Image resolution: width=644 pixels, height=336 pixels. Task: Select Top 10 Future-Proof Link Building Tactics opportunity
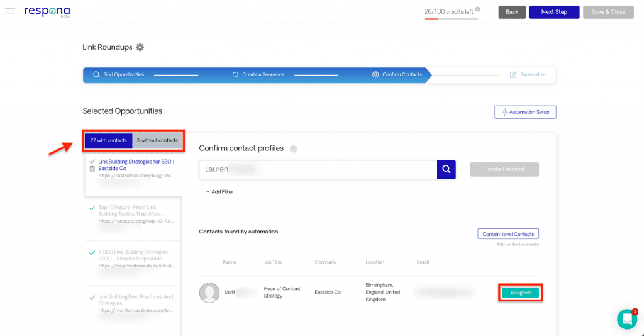point(131,211)
